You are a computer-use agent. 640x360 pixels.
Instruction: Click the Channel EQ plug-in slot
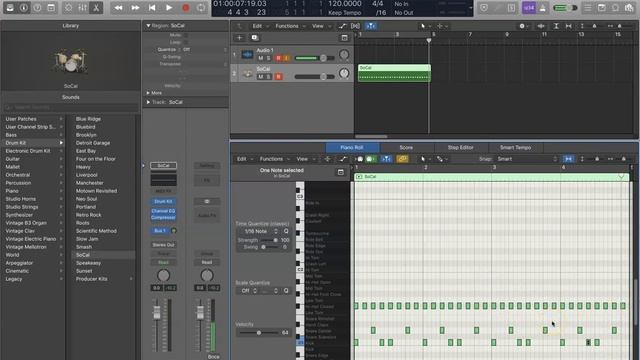163,211
